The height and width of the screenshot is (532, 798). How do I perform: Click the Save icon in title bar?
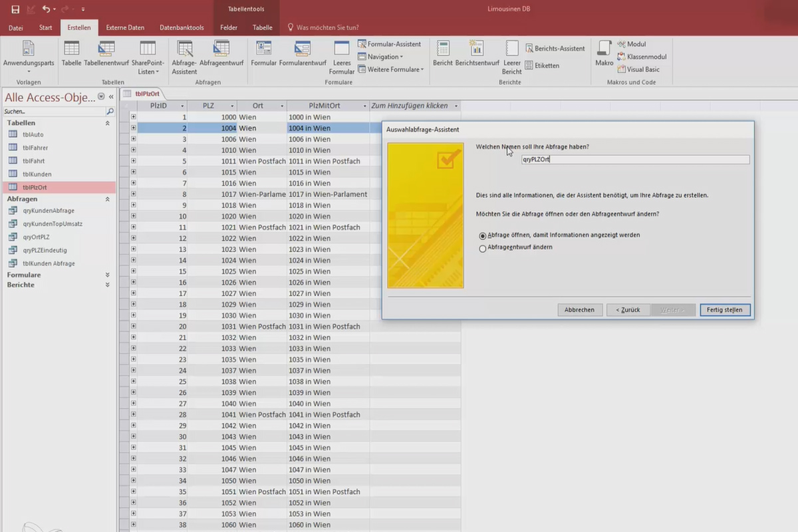(x=15, y=9)
